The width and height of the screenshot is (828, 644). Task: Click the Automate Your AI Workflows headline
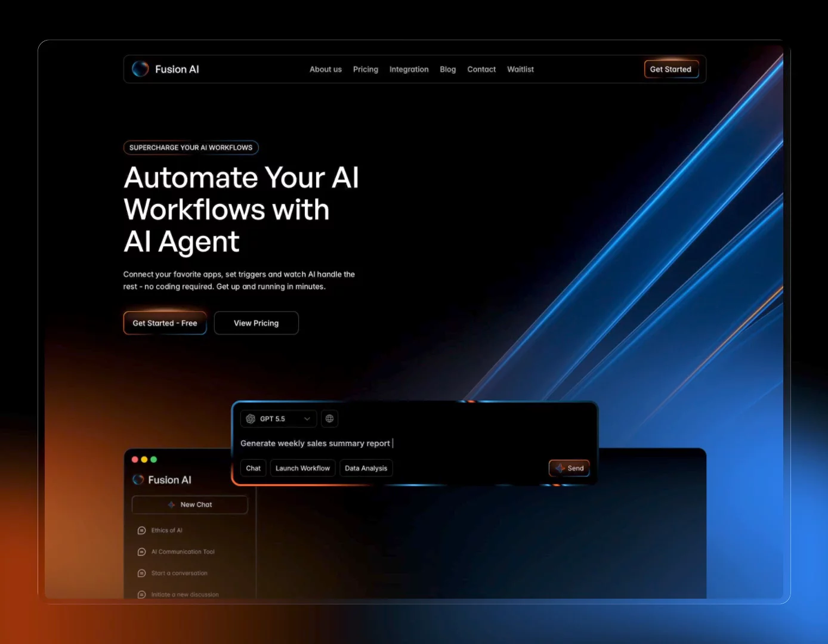(241, 210)
